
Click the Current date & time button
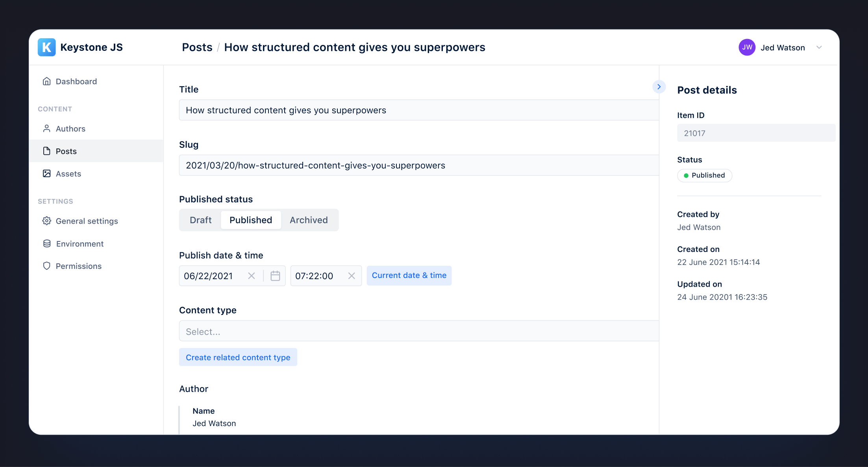coord(409,275)
